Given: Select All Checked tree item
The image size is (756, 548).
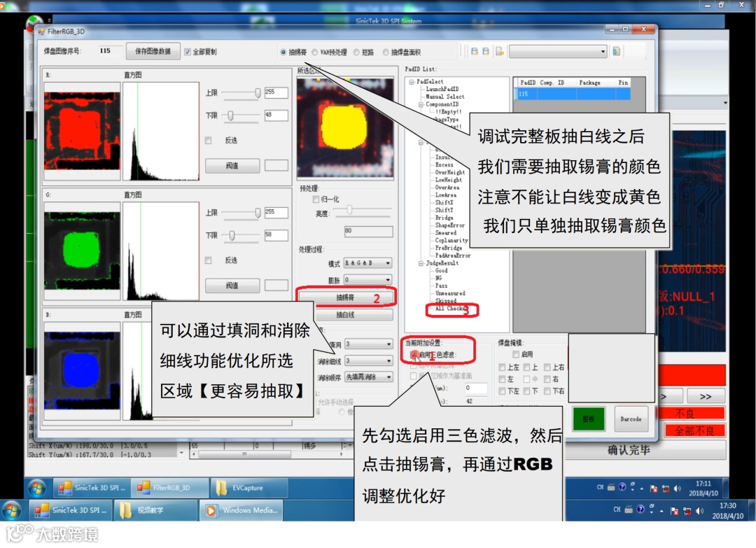Looking at the screenshot, I should (450, 309).
